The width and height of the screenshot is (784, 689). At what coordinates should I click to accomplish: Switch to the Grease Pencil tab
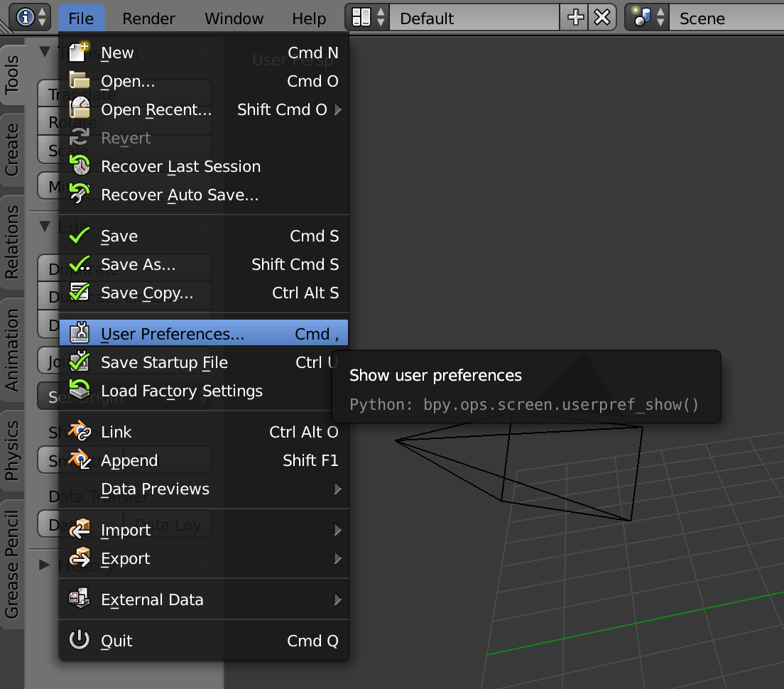click(x=12, y=564)
